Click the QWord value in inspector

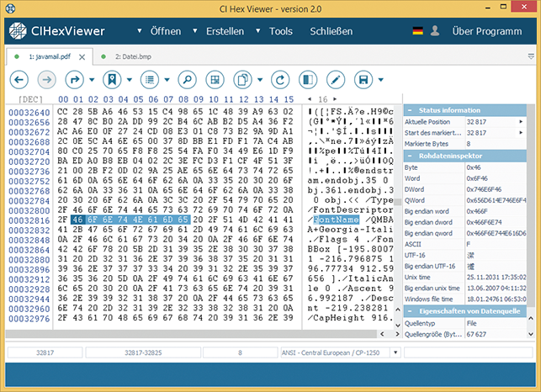496,200
